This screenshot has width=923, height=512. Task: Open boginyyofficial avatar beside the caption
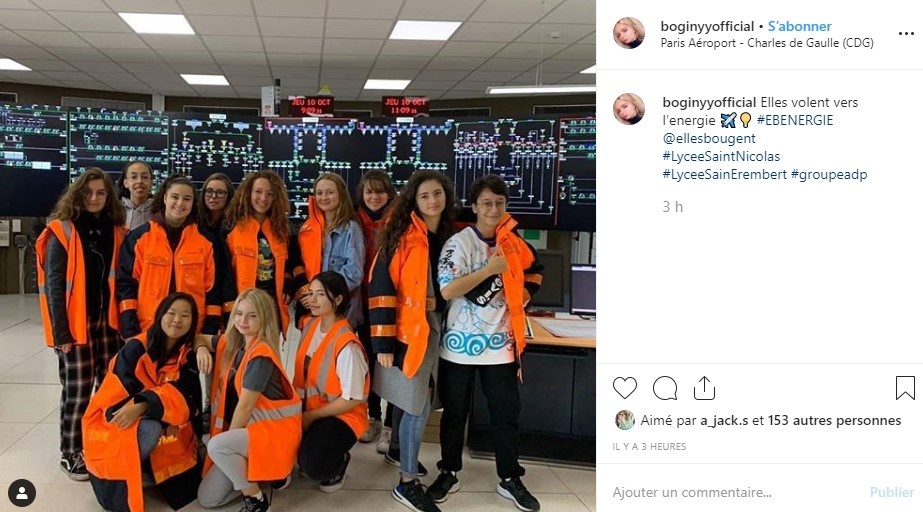[629, 109]
